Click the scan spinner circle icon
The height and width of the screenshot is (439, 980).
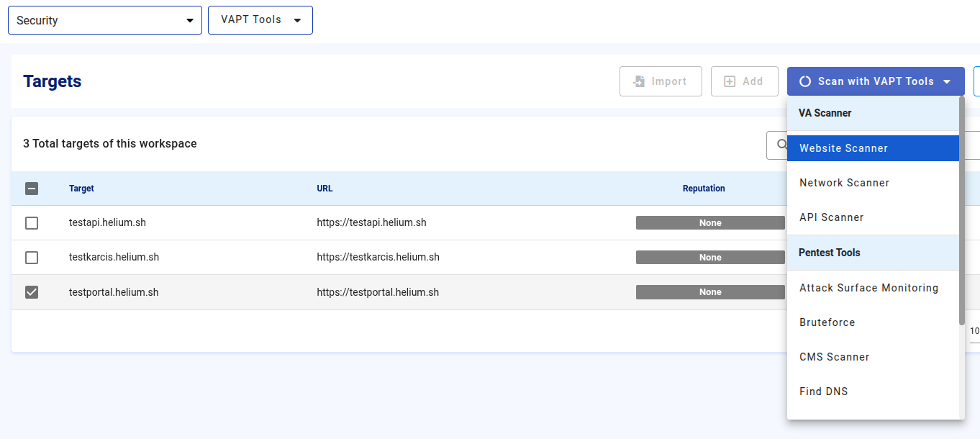(805, 81)
